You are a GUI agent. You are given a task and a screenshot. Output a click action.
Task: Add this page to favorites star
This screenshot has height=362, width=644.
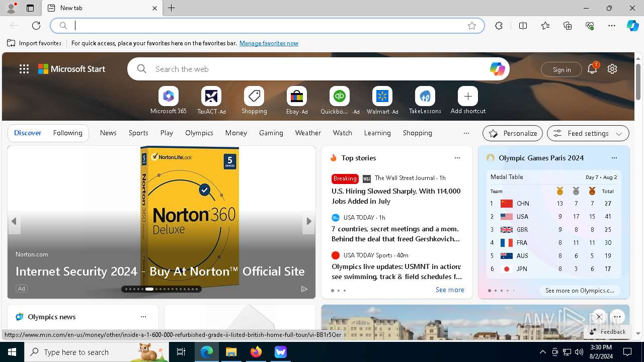[x=471, y=26]
